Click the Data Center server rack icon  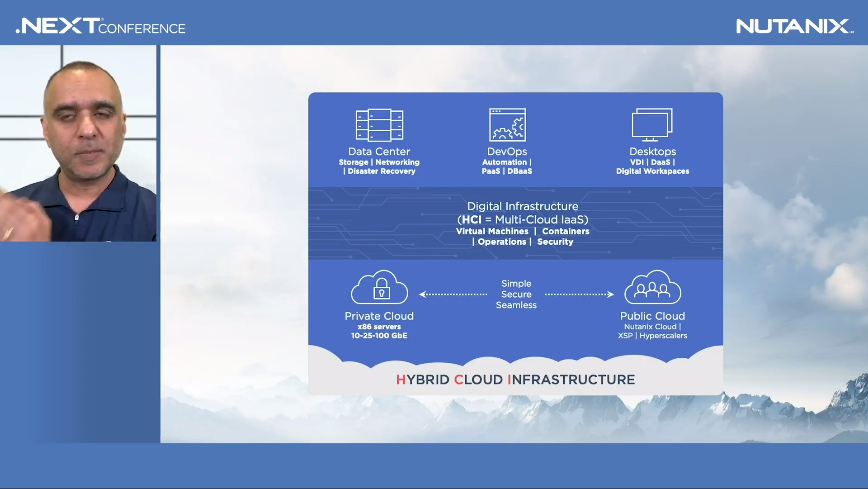(x=379, y=125)
